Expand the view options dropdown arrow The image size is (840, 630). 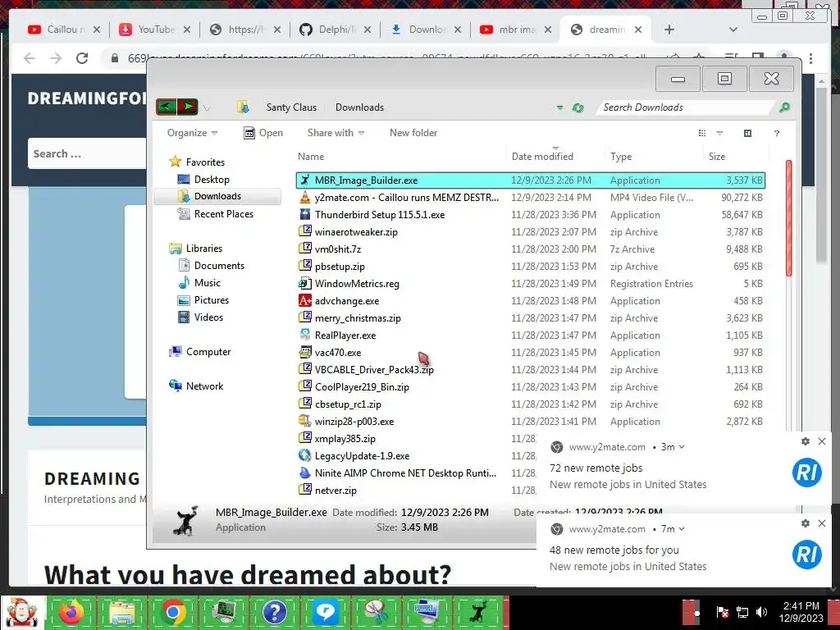click(x=719, y=133)
